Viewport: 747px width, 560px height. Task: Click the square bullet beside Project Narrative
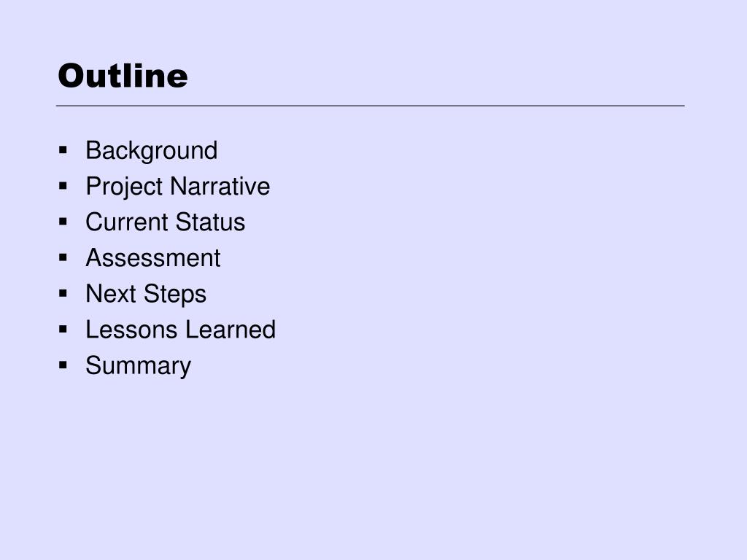click(x=63, y=186)
